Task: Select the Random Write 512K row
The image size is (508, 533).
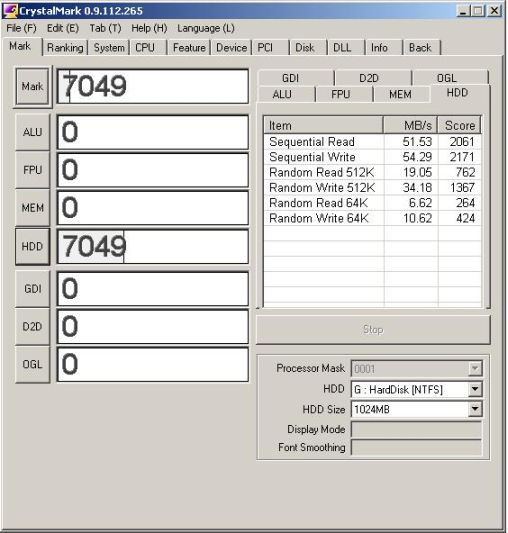Action: tap(373, 188)
